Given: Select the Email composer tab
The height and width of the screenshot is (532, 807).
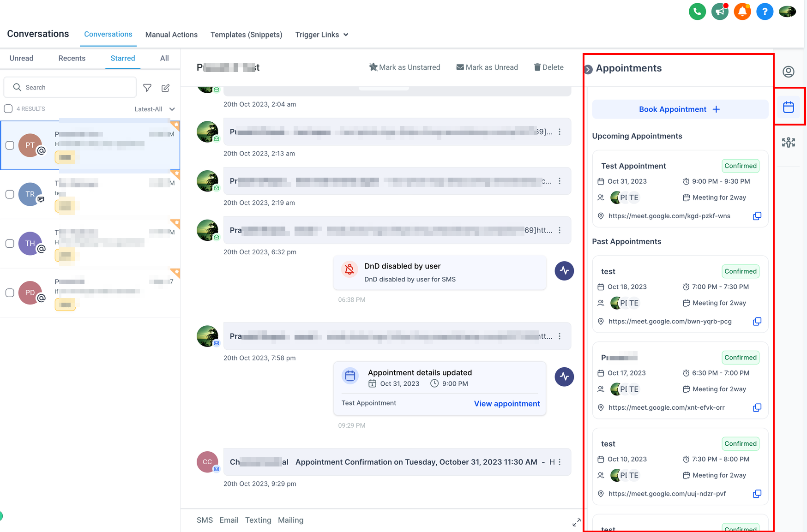Looking at the screenshot, I should pos(229,520).
